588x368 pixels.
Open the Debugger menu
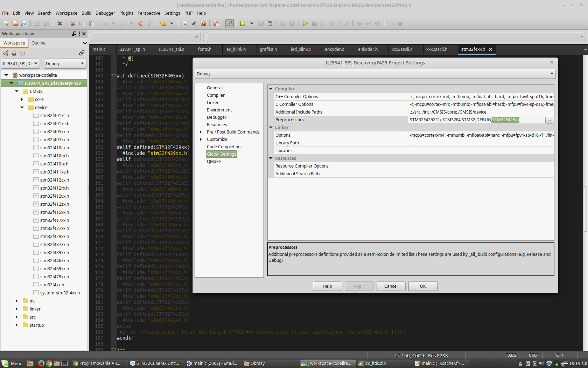coord(105,13)
